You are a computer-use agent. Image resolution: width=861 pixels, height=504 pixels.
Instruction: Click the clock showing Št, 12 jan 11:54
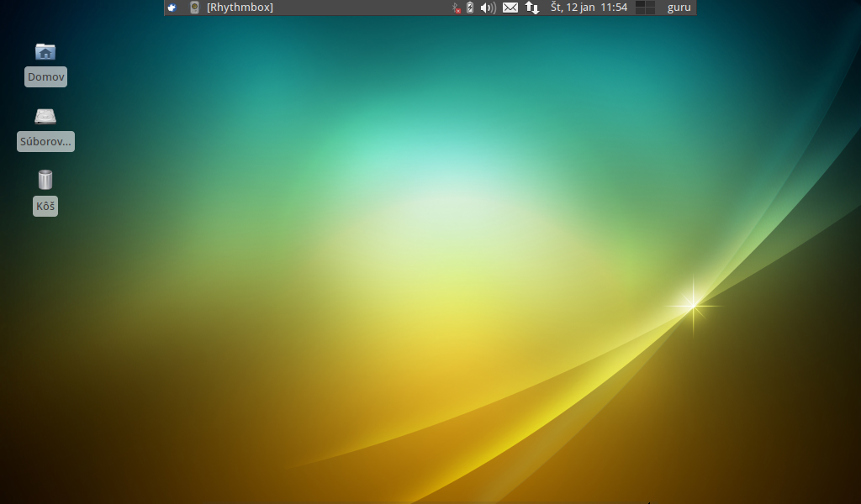point(589,7)
